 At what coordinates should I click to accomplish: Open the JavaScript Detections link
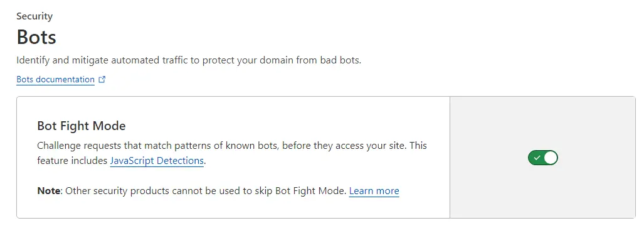[157, 161]
